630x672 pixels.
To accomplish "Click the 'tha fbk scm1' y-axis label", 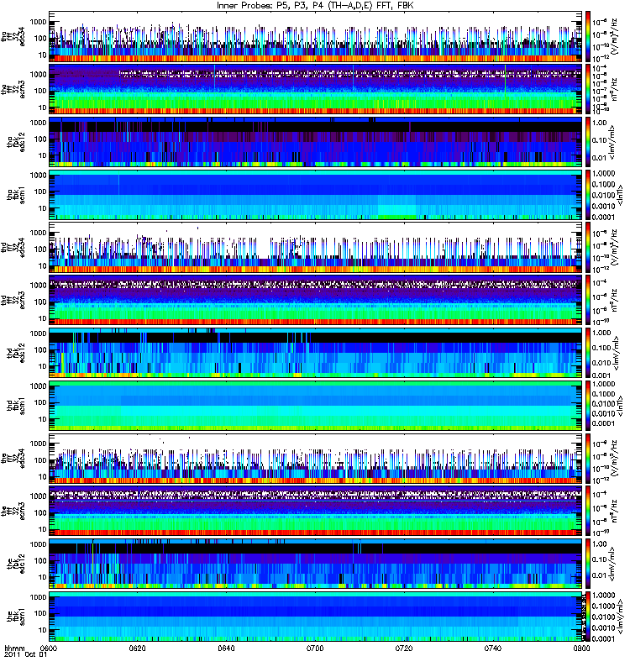I will pyautogui.click(x=16, y=195).
